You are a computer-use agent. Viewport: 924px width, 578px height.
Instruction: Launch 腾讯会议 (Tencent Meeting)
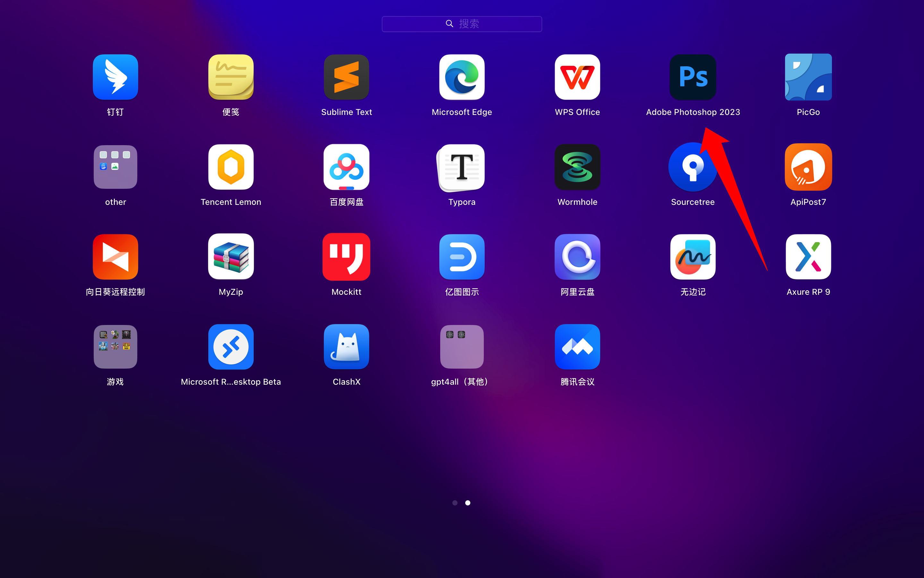point(577,347)
